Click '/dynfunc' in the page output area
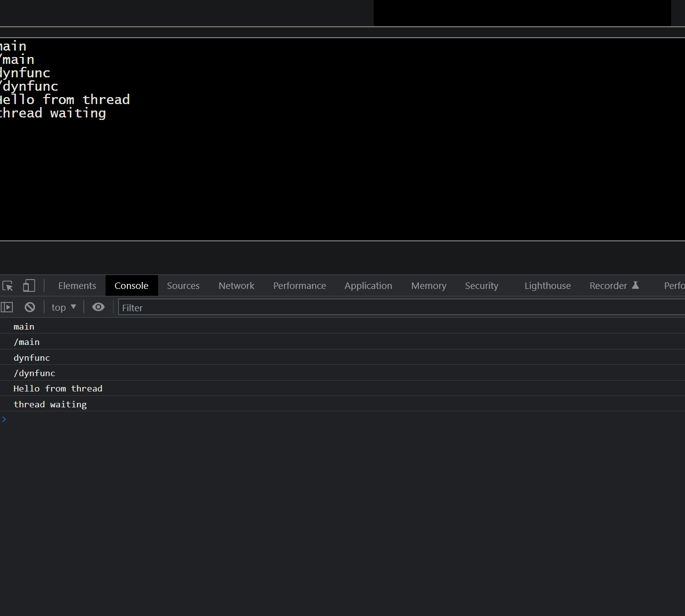Viewport: 685px width, 616px height. 29,86
